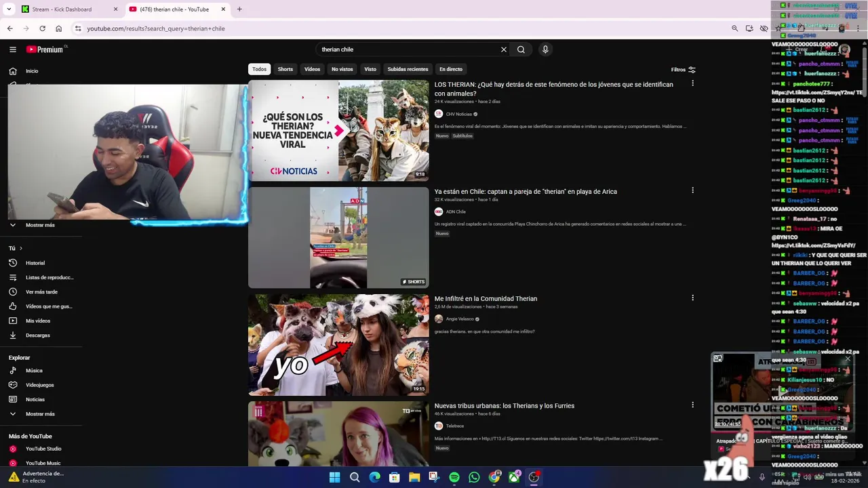Open Arica therian Shorts thumbnail
Viewport: 868px width, 488px height.
click(338, 237)
